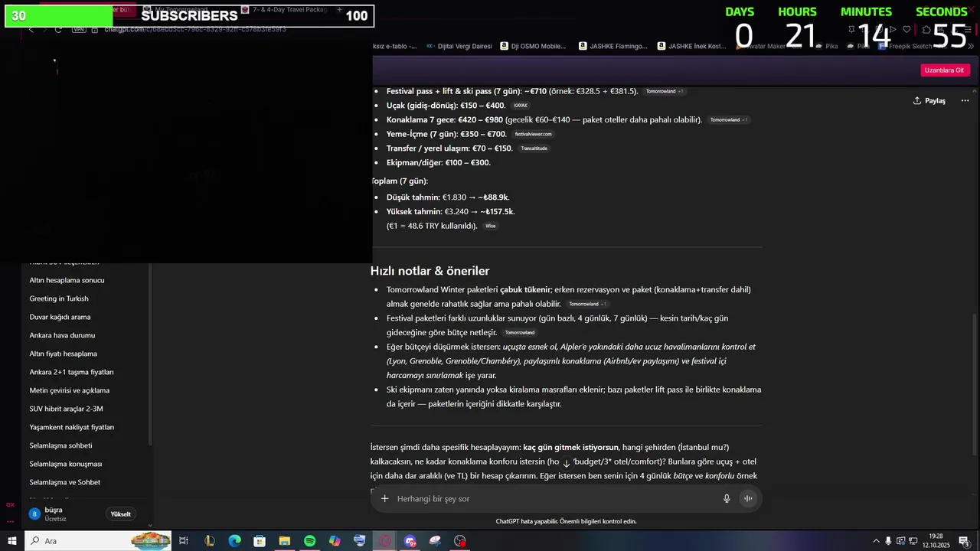This screenshot has width=980, height=551.
Task: Open the Freepik Sketch bookmark
Action: click(x=906, y=46)
